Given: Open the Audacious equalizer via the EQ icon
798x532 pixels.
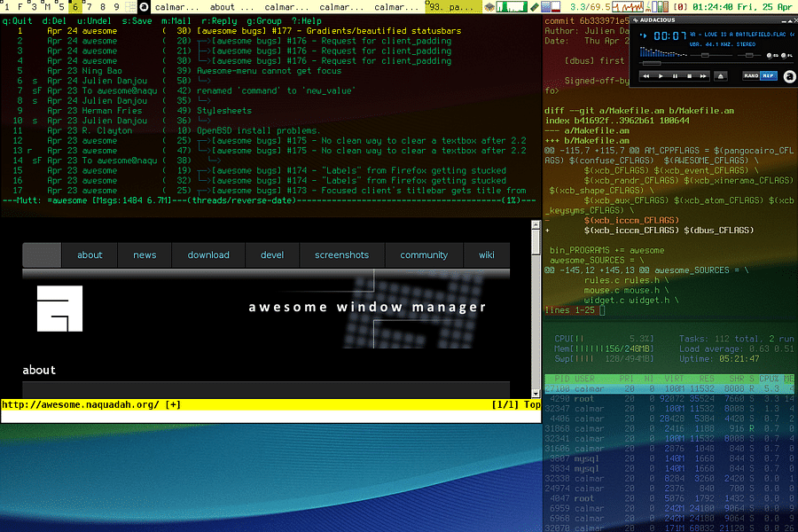Looking at the screenshot, I should click(770, 56).
